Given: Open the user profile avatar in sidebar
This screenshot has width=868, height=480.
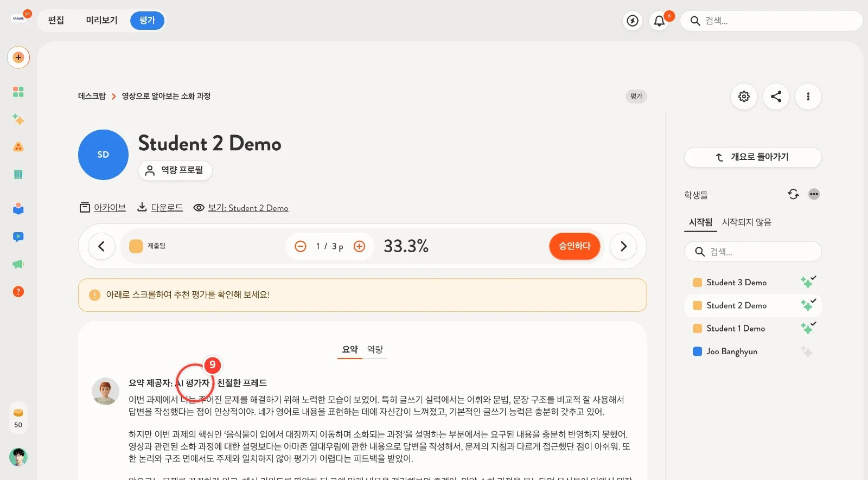Looking at the screenshot, I should [18, 457].
